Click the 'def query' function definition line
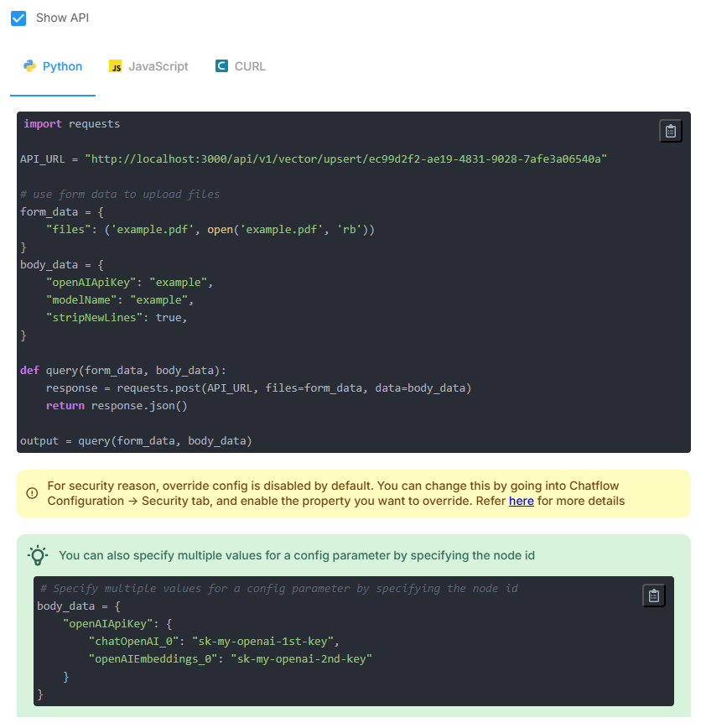Image resolution: width=706 pixels, height=728 pixels. [x=123, y=371]
